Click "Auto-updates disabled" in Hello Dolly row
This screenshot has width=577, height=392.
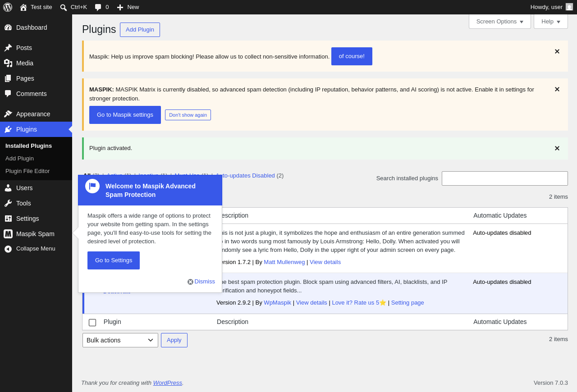pyautogui.click(x=502, y=233)
